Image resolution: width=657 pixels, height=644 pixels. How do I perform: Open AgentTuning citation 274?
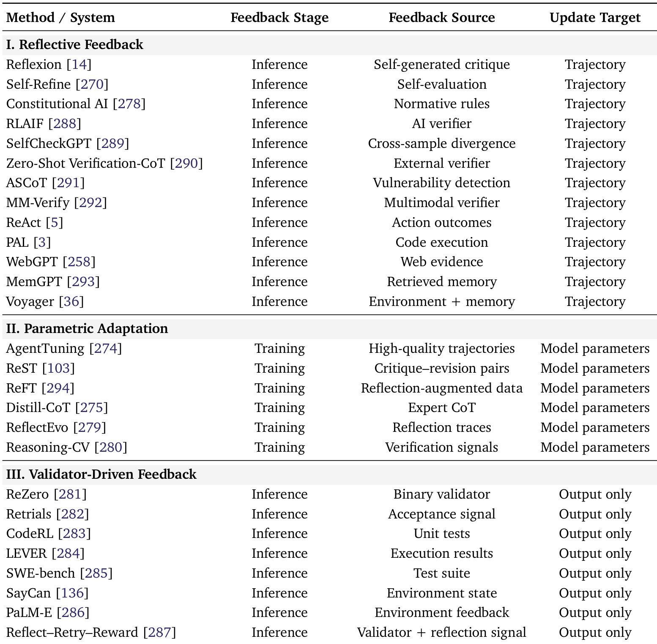click(x=106, y=349)
